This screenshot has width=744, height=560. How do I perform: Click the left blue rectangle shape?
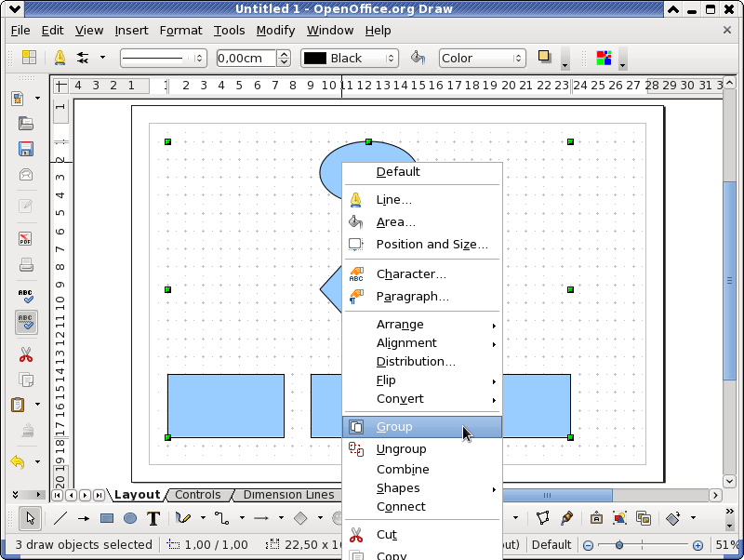(x=226, y=406)
